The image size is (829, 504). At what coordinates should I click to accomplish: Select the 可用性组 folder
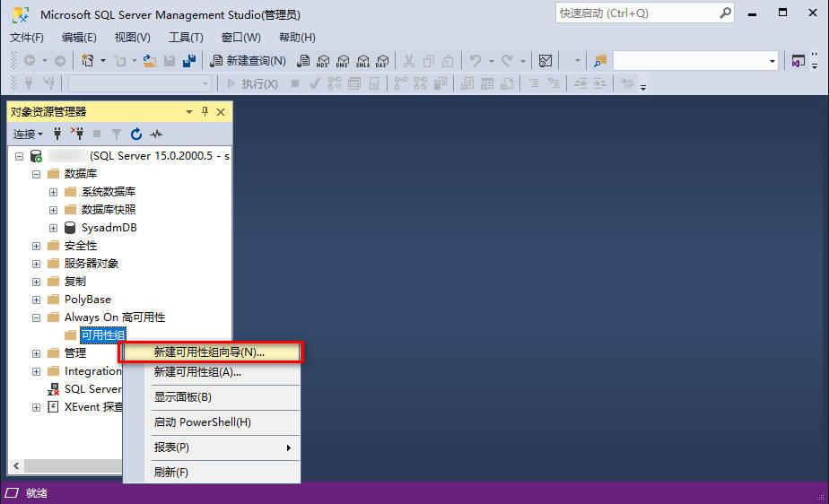(x=103, y=335)
